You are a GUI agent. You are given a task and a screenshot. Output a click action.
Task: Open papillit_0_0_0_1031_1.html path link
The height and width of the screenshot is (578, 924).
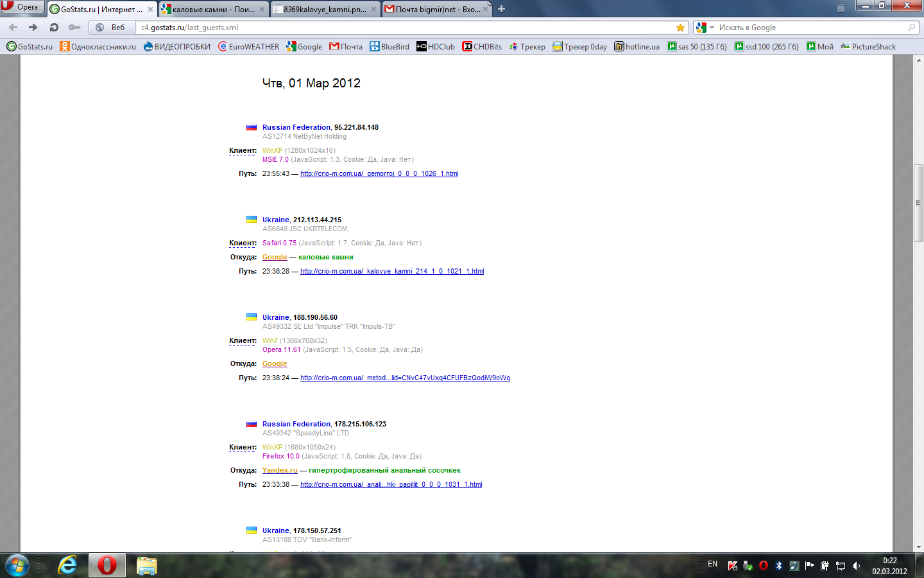pyautogui.click(x=391, y=484)
